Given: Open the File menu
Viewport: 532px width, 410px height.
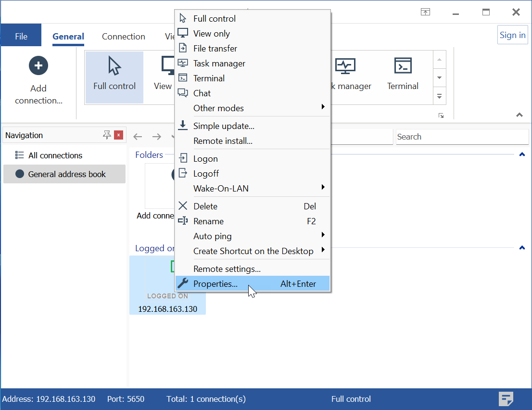Looking at the screenshot, I should coord(21,37).
